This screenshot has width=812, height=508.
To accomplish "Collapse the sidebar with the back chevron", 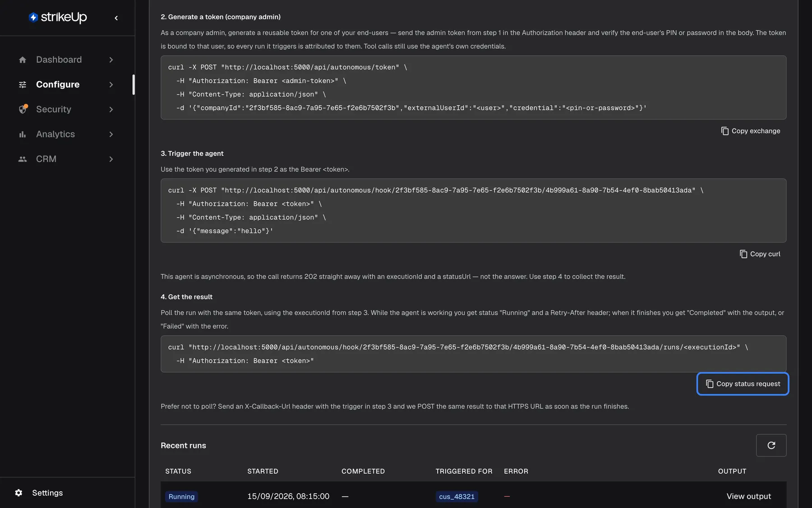I will click(116, 18).
